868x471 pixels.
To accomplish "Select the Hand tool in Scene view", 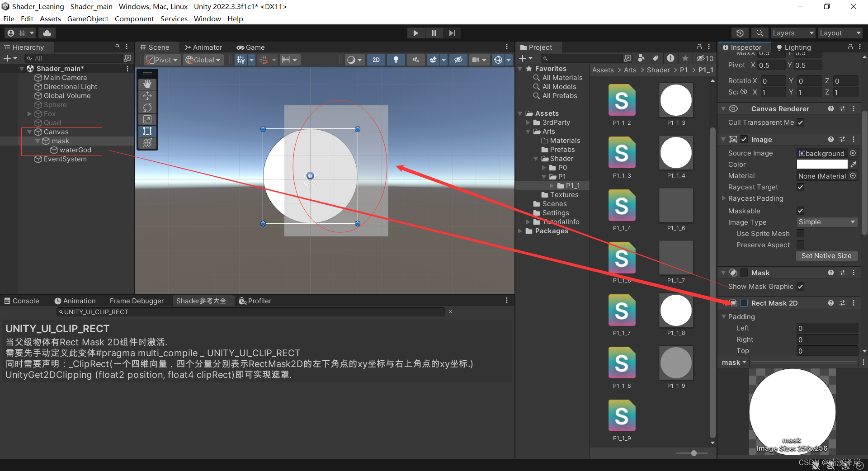I will tap(147, 84).
